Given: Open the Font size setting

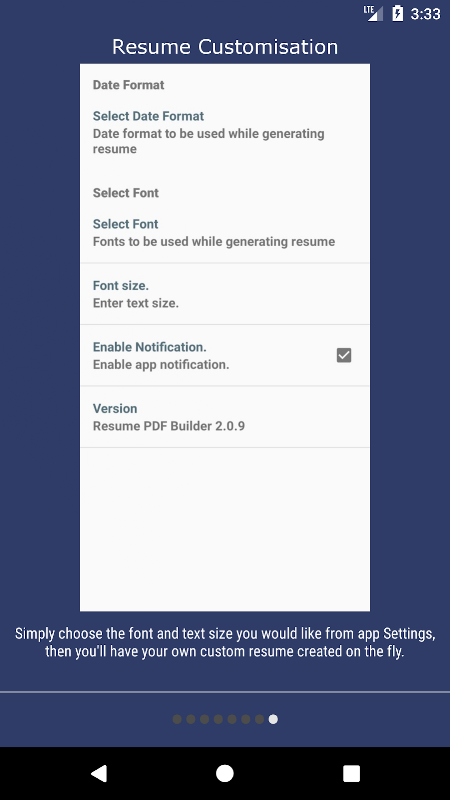Looking at the screenshot, I should click(224, 294).
